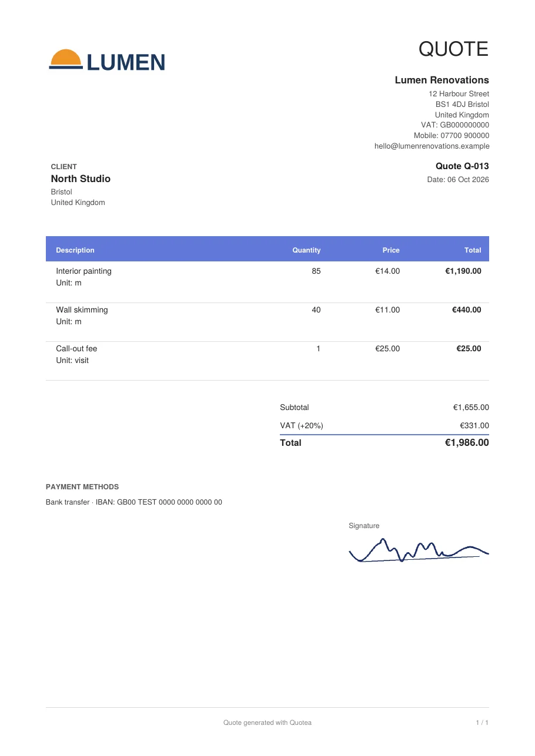Screen dimensions: 535x756
Task: Click the Lumen Renovations company name
Action: point(442,80)
